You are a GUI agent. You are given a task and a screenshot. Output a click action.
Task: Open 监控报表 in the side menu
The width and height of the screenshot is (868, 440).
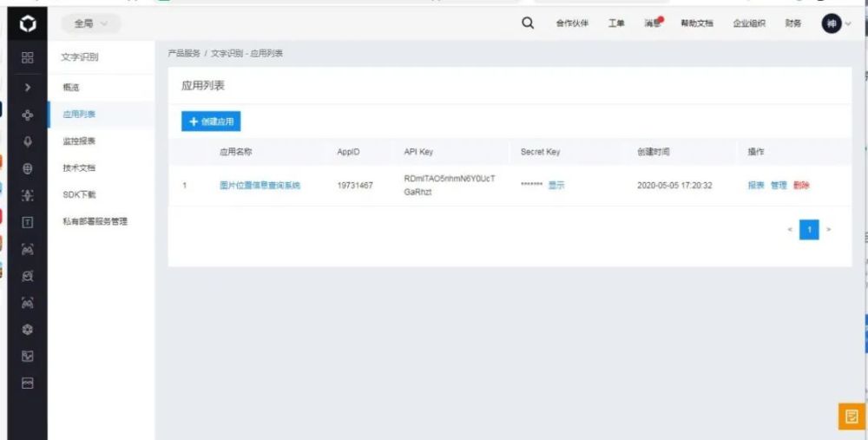[x=79, y=141]
